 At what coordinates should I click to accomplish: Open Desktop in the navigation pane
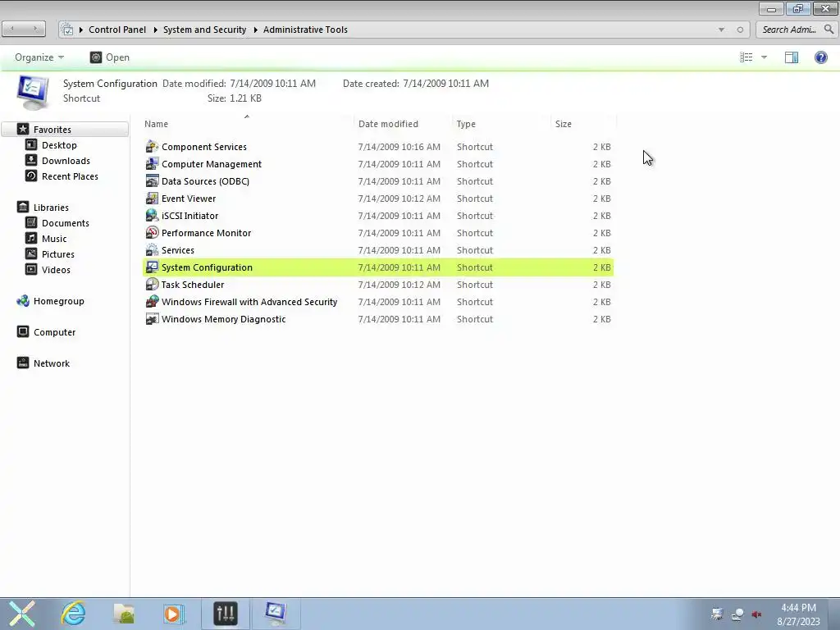click(x=59, y=145)
